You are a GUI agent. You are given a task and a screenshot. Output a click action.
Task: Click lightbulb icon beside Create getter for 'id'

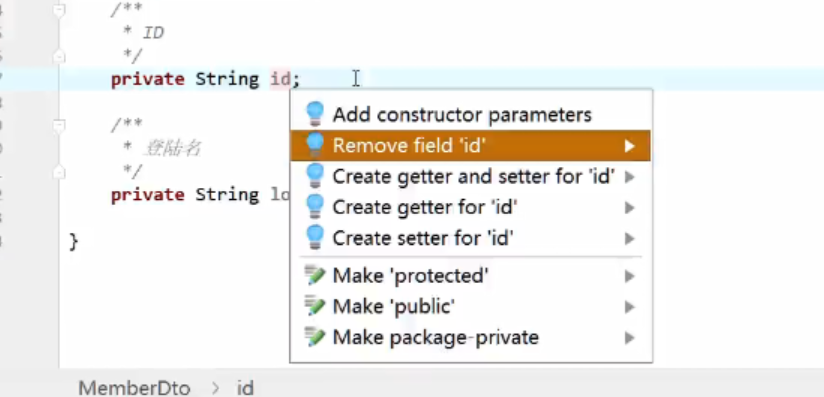(315, 207)
